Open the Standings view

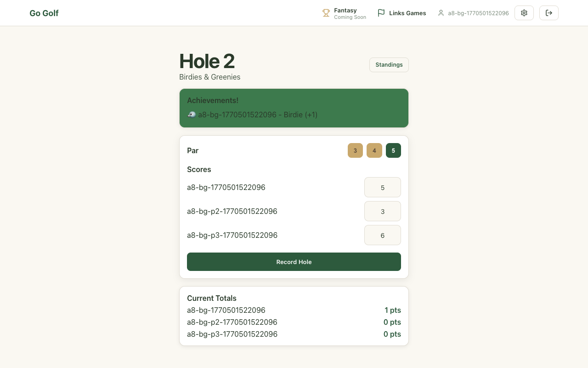click(x=389, y=65)
